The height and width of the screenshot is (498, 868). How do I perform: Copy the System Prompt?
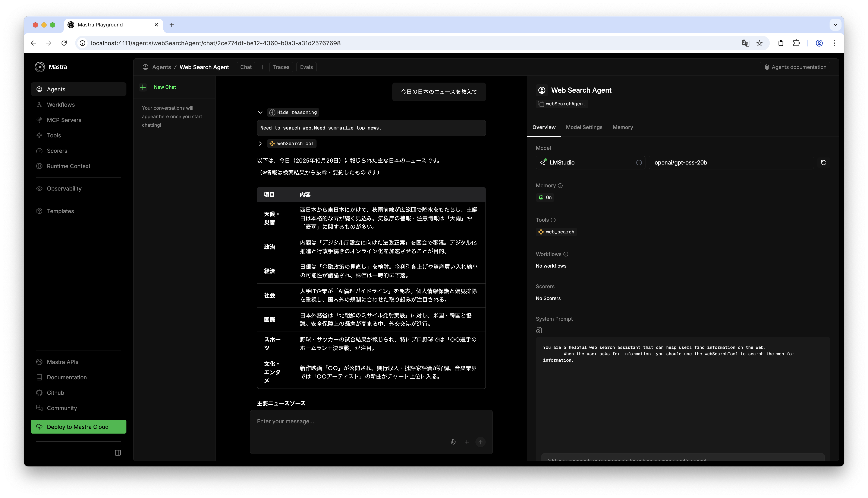[539, 330]
